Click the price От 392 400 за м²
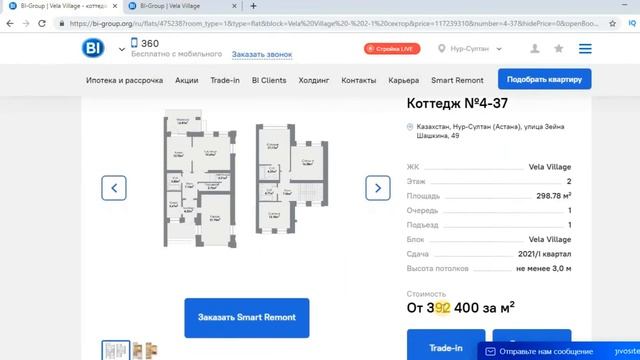The width and height of the screenshot is (640, 360). (460, 308)
